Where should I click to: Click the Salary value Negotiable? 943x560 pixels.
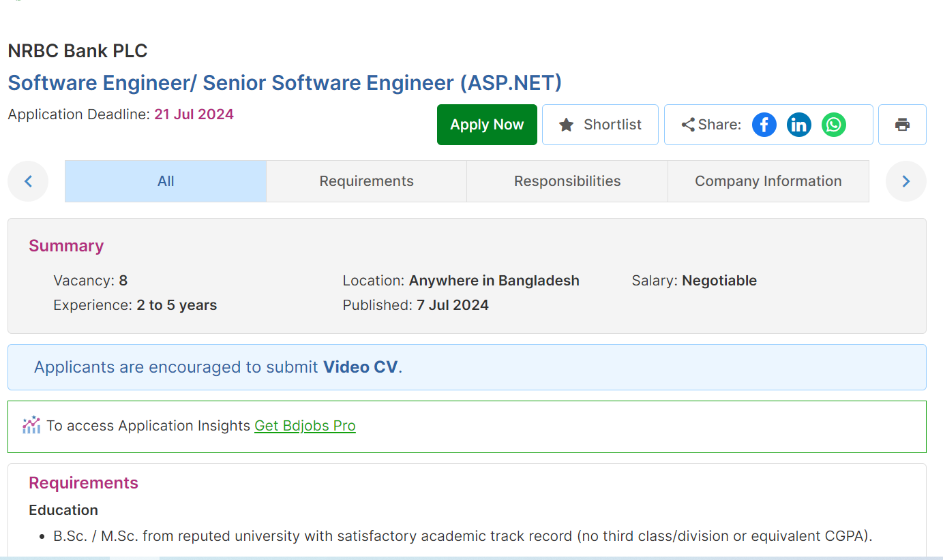pyautogui.click(x=719, y=281)
